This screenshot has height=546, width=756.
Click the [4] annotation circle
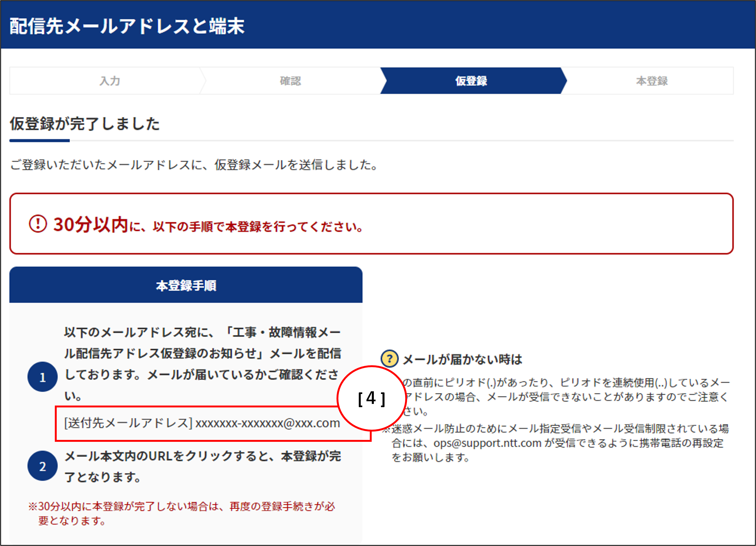371,399
